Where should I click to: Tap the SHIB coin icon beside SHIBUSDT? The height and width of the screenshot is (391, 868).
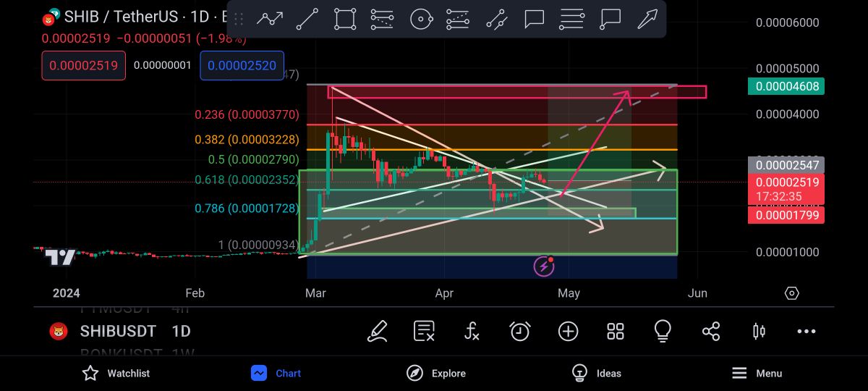pyautogui.click(x=58, y=332)
